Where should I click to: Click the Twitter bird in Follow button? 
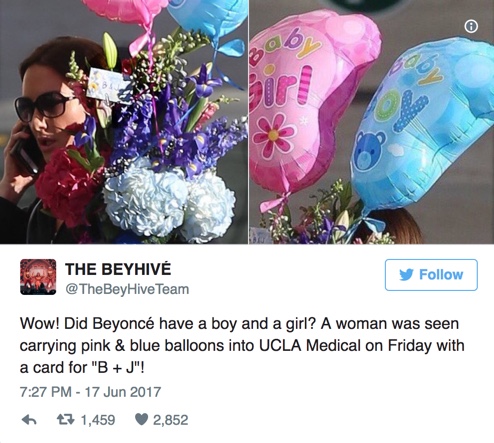pyautogui.click(x=406, y=275)
